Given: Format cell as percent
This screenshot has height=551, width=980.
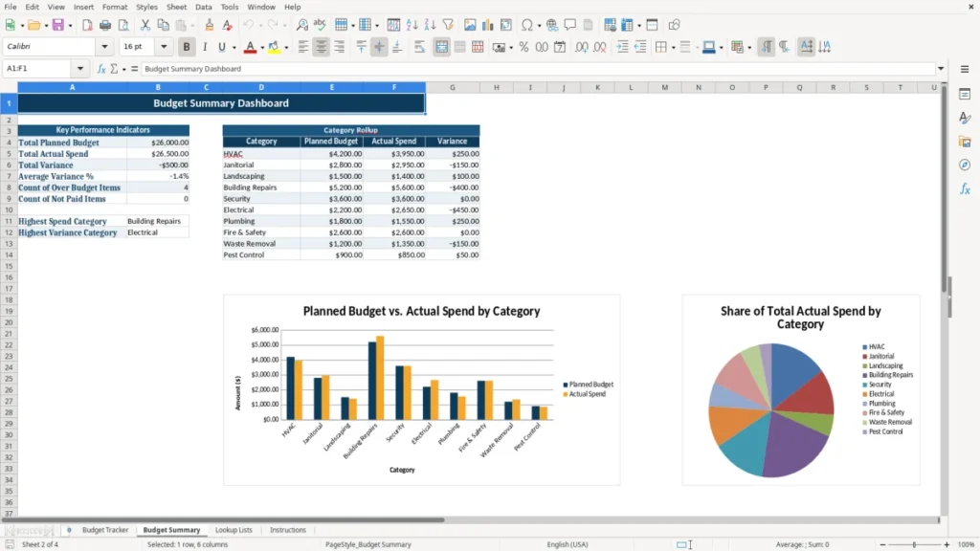Looking at the screenshot, I should pyautogui.click(x=523, y=47).
